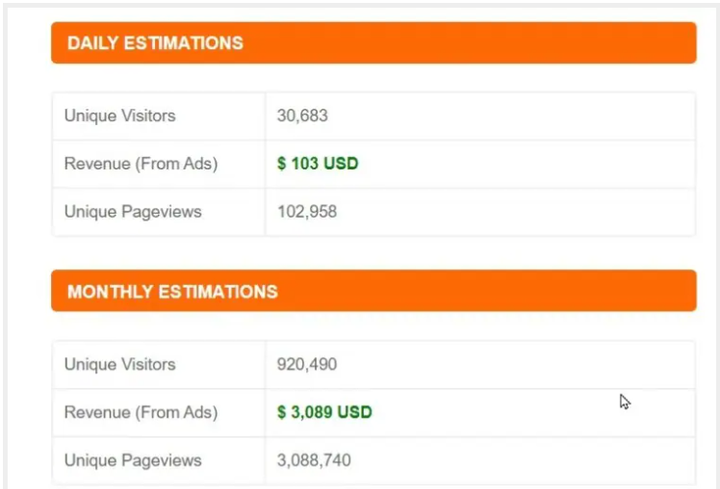This screenshot has height=489, width=720.
Task: Select daily Revenue (From Ads) label
Action: (141, 164)
